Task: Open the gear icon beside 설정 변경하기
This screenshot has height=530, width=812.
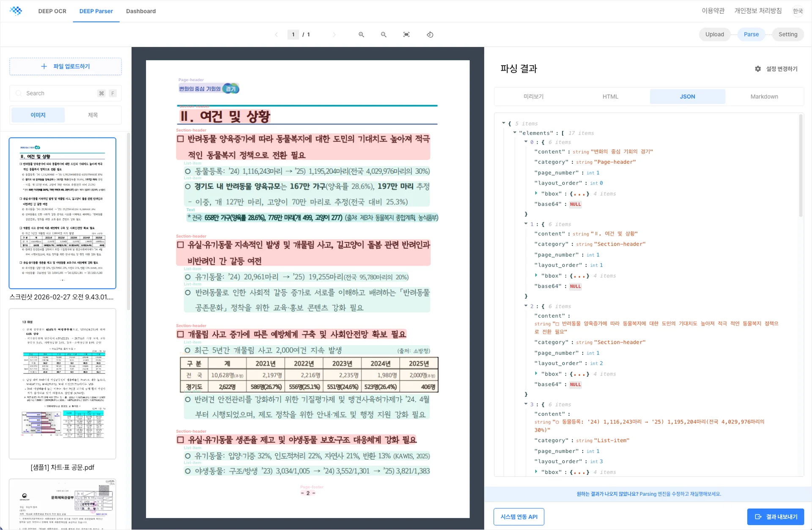Action: point(758,69)
